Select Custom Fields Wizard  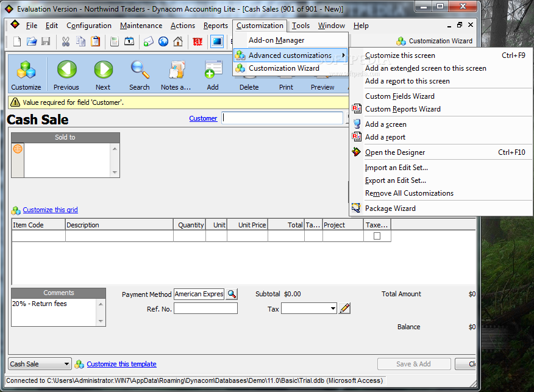tap(441, 96)
